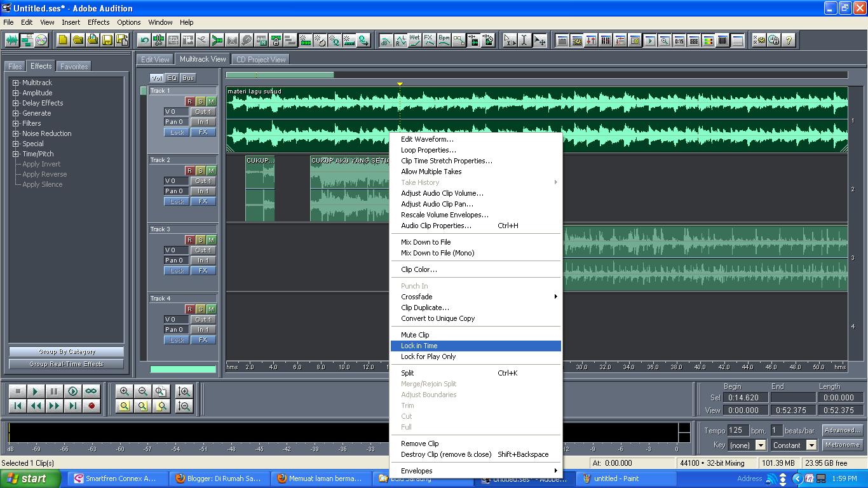The height and width of the screenshot is (488, 868).
Task: Click the Stop button in the transport
Action: (x=17, y=391)
